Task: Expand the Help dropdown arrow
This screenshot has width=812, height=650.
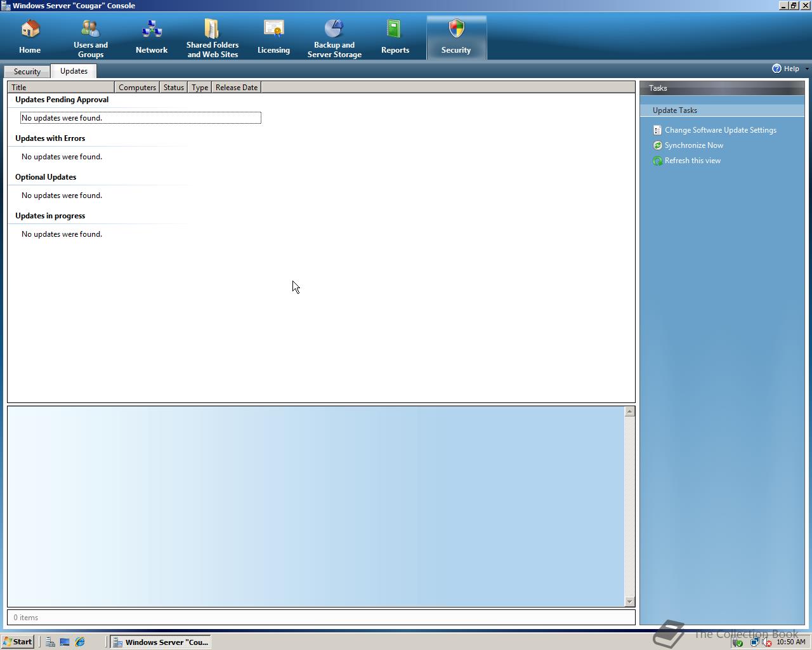Action: [807, 69]
